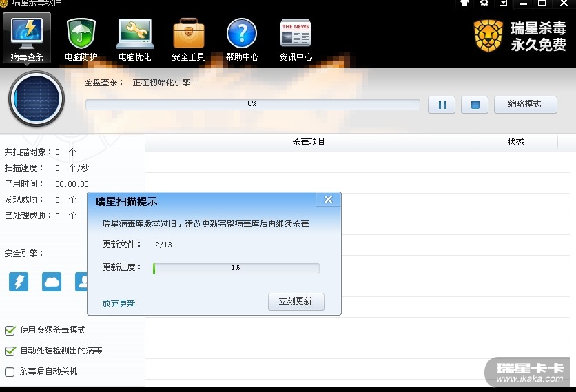576x392 pixels.
Task: Toggle 自动处理检测出的病毒 checkbox
Action: (x=10, y=351)
